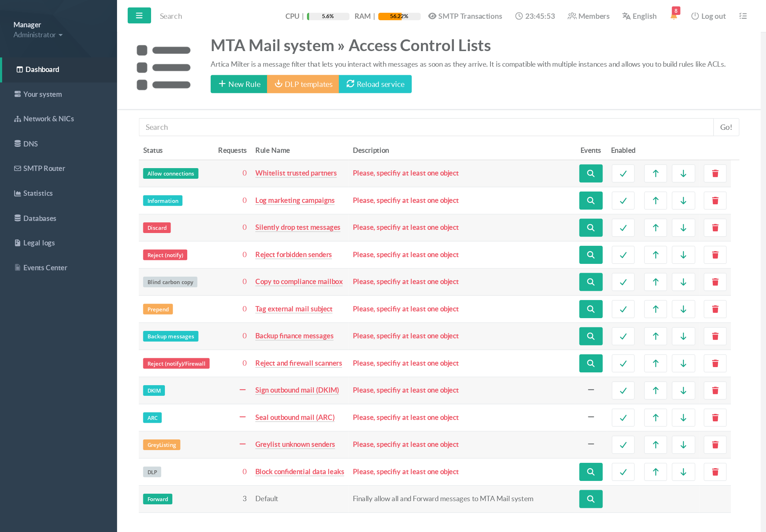View events for Whitelist trusted partners rule
This screenshot has width=766, height=532.
[591, 173]
